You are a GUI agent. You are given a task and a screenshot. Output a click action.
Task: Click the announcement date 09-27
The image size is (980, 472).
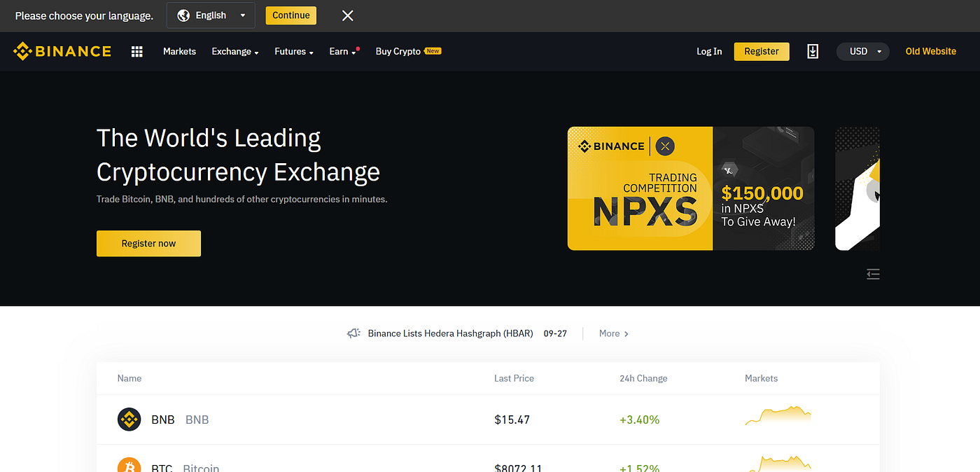point(555,333)
